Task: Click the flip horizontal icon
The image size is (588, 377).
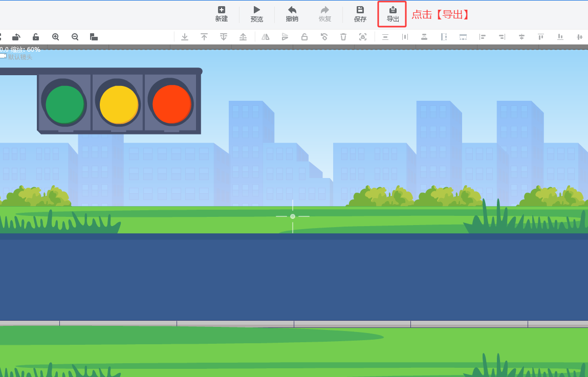Action: tap(266, 37)
